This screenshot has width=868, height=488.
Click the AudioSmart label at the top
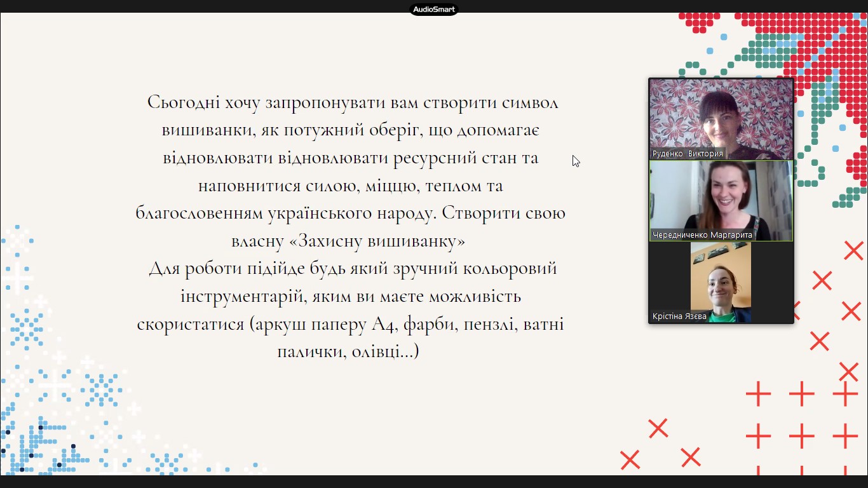click(434, 9)
